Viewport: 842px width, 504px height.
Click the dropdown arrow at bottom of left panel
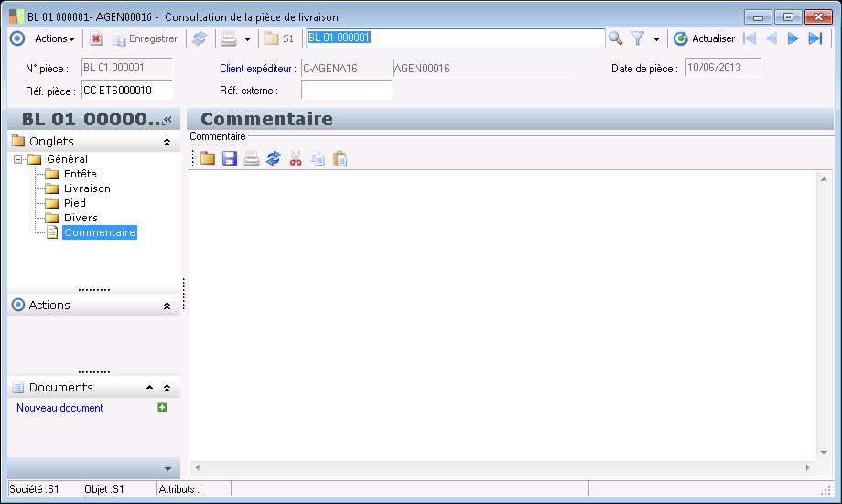pos(167,469)
